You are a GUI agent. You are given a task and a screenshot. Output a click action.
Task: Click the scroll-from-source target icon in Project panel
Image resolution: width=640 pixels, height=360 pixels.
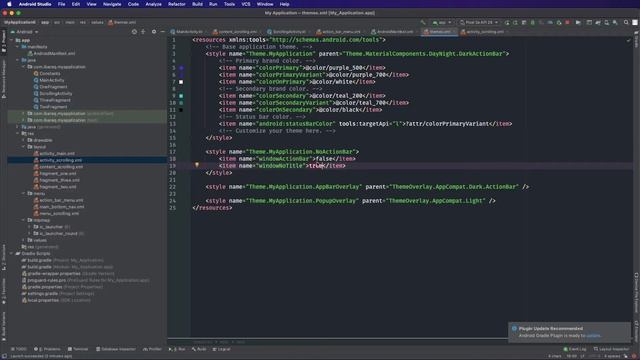click(x=134, y=31)
